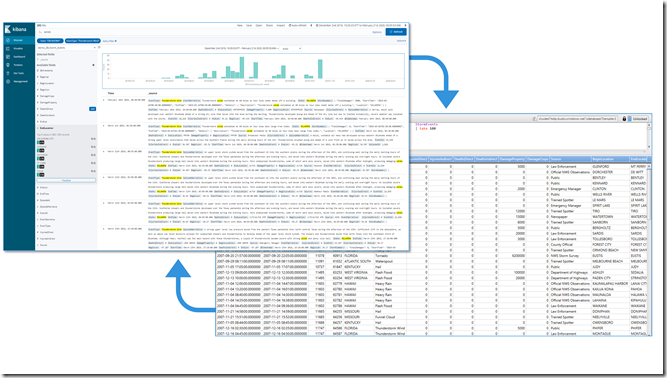
Task: Expand the first document row arrow
Action: click(x=104, y=100)
